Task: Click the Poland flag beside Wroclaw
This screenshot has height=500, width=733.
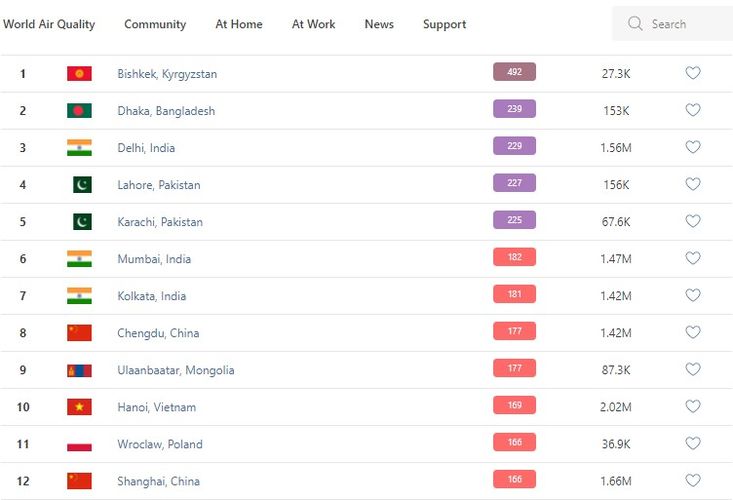Action: tap(79, 444)
